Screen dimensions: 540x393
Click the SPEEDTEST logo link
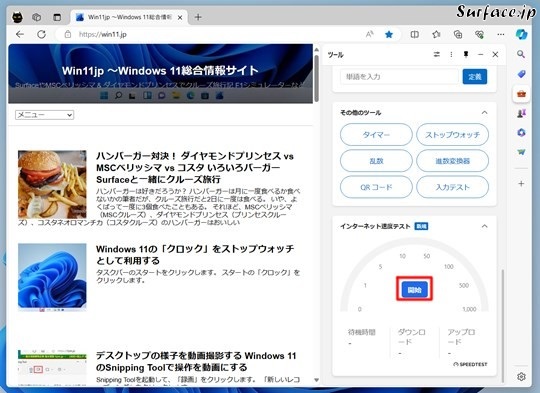470,364
